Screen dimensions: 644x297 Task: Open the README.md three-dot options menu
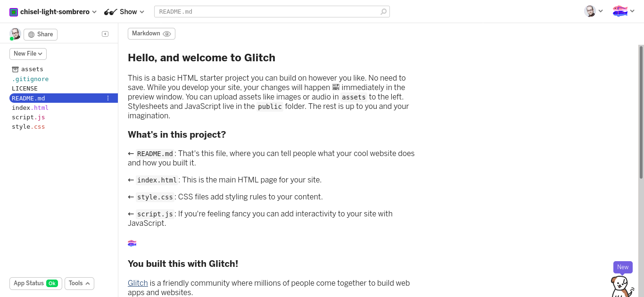108,98
